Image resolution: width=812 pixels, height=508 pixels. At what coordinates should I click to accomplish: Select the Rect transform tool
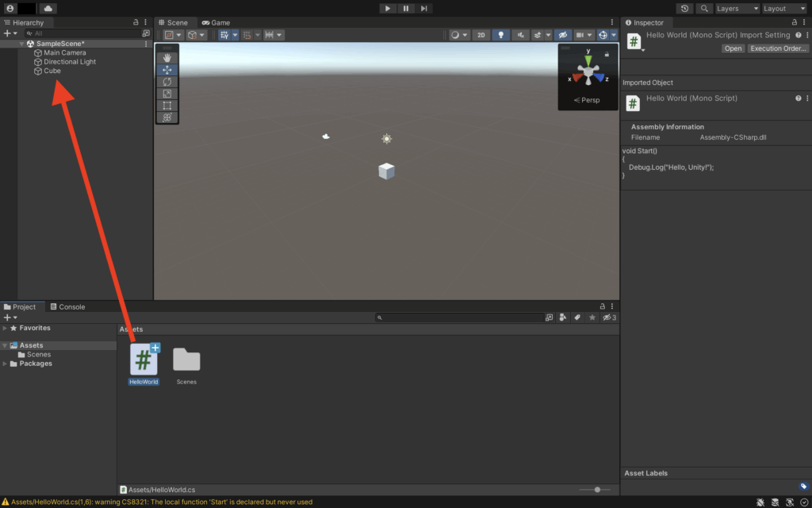(167, 106)
